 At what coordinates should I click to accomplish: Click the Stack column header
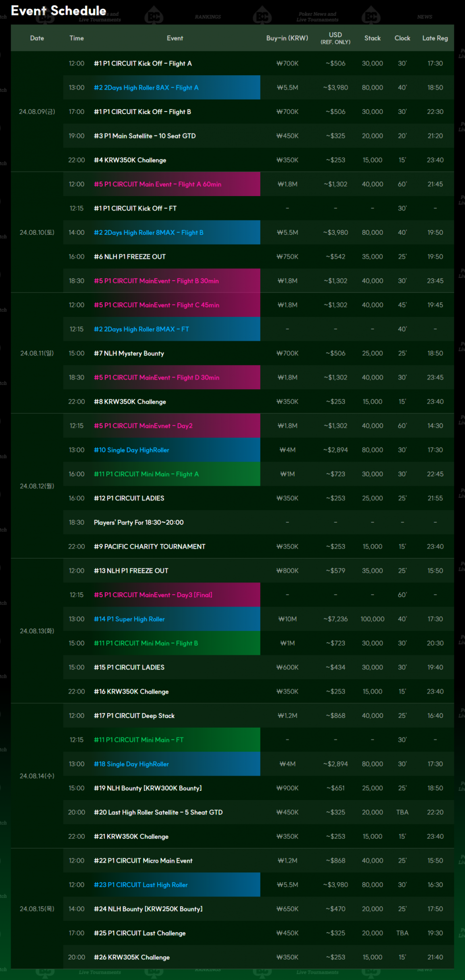(x=372, y=38)
